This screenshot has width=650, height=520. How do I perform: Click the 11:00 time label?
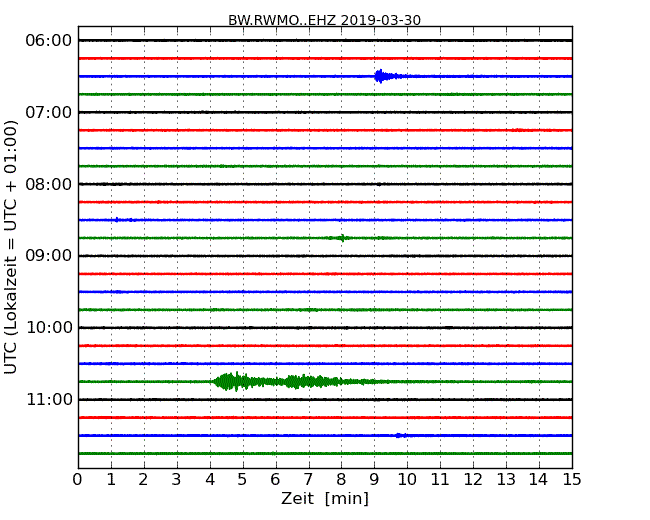49,399
